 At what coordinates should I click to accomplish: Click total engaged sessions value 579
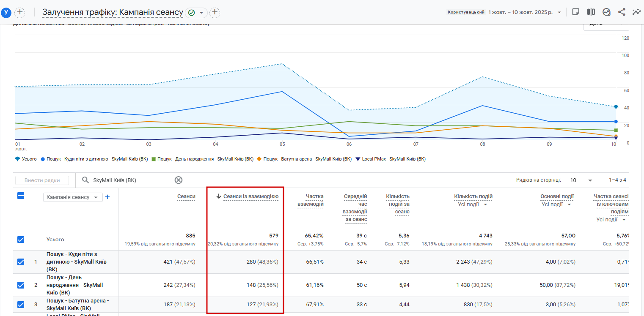click(273, 236)
